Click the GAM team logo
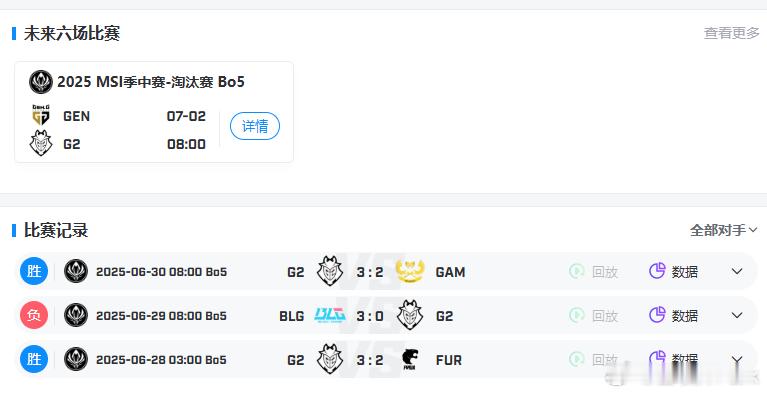The image size is (767, 394). point(410,272)
